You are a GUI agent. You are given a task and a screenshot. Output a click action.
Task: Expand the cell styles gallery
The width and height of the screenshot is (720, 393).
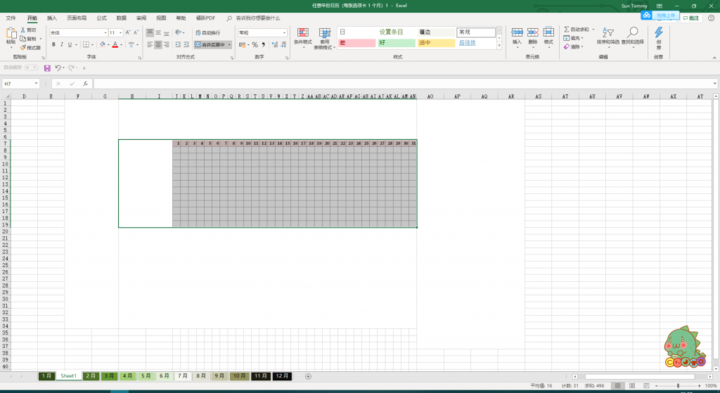(499, 46)
